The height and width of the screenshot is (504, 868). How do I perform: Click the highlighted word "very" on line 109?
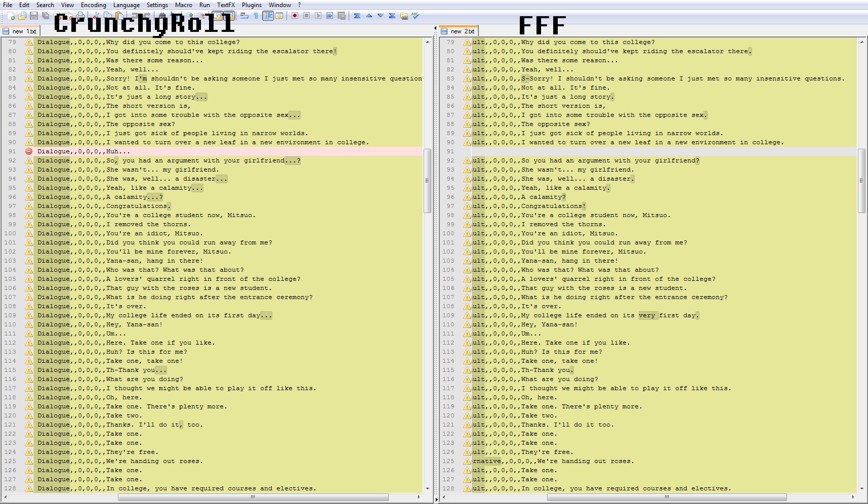647,315
